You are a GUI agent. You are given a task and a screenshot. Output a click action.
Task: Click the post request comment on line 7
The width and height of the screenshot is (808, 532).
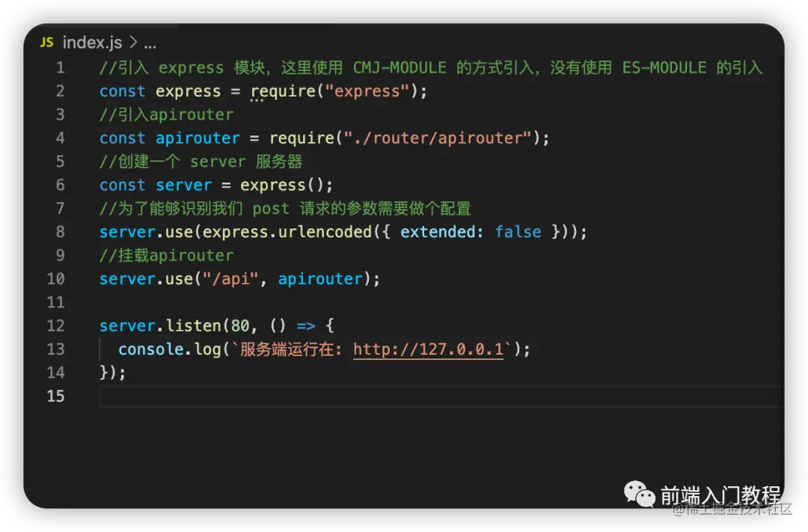pos(286,208)
